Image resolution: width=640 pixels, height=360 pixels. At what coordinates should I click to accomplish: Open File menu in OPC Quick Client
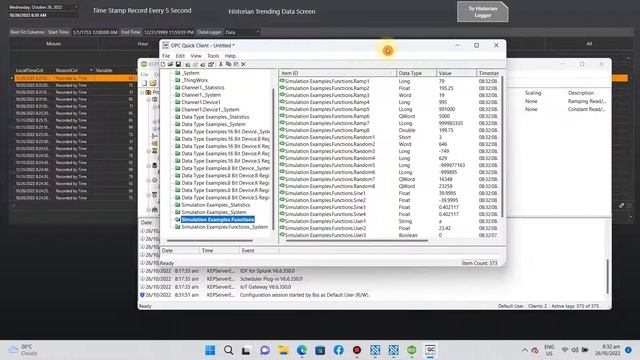pyautogui.click(x=166, y=56)
